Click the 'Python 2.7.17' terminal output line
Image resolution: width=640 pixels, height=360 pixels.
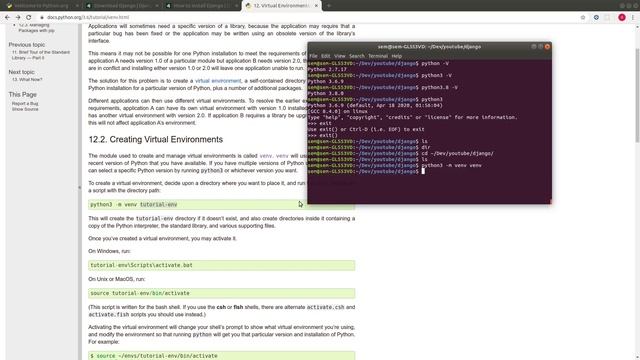(327, 69)
